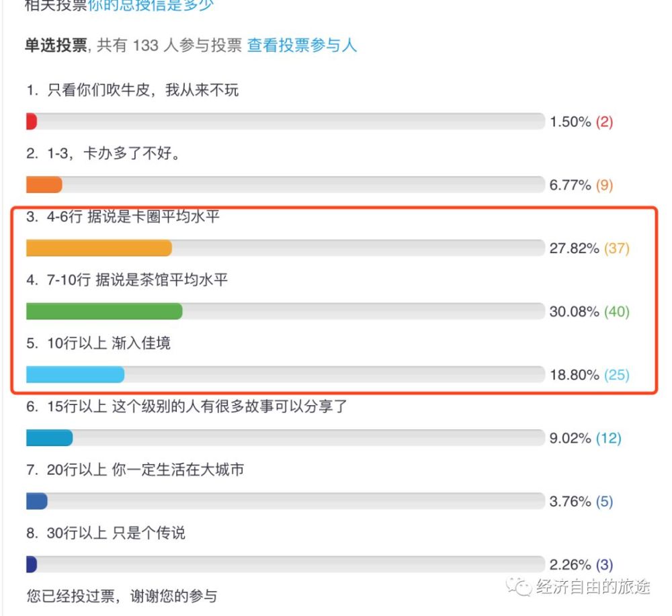Select option 只看你们吹牛皮，我从来不玩
This screenshot has width=672, height=616.
(x=132, y=91)
